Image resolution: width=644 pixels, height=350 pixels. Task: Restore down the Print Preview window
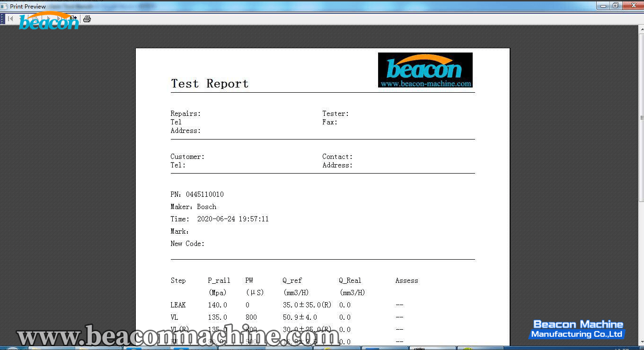tap(615, 6)
